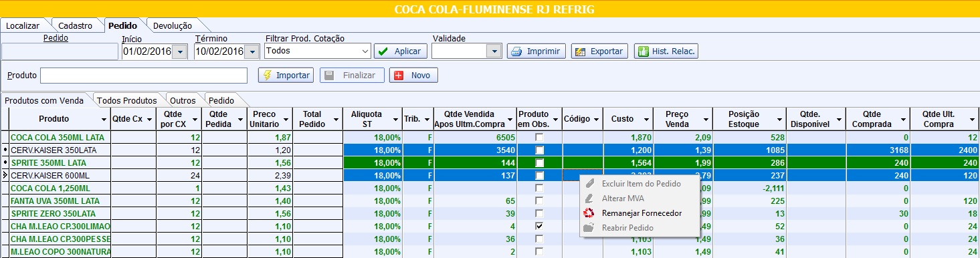
Task: Open the Produto column filter arrow
Action: (x=104, y=119)
